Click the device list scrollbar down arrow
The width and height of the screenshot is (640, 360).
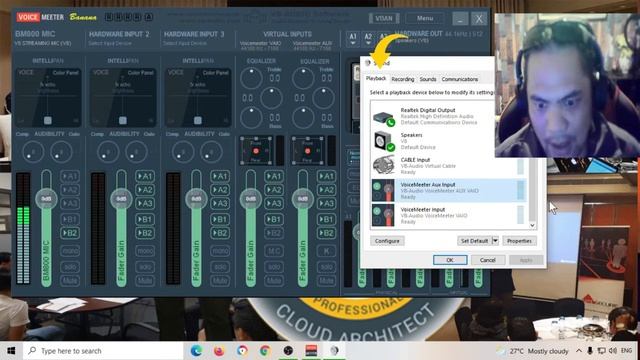pyautogui.click(x=532, y=225)
